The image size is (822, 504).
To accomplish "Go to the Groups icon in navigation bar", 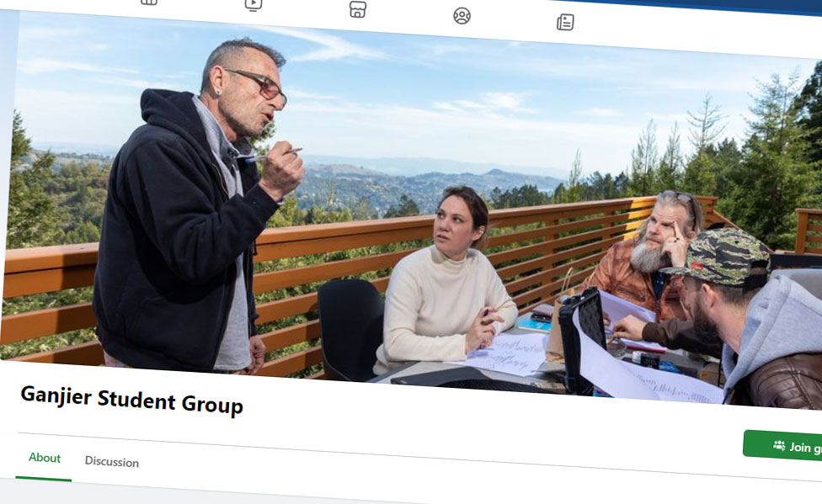I will click(x=462, y=16).
